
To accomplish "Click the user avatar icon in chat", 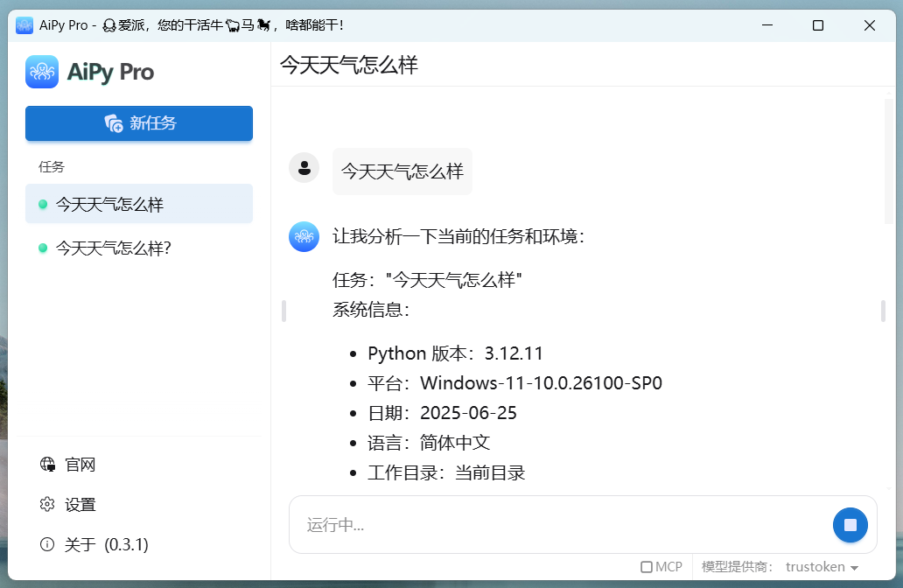I will (x=304, y=168).
